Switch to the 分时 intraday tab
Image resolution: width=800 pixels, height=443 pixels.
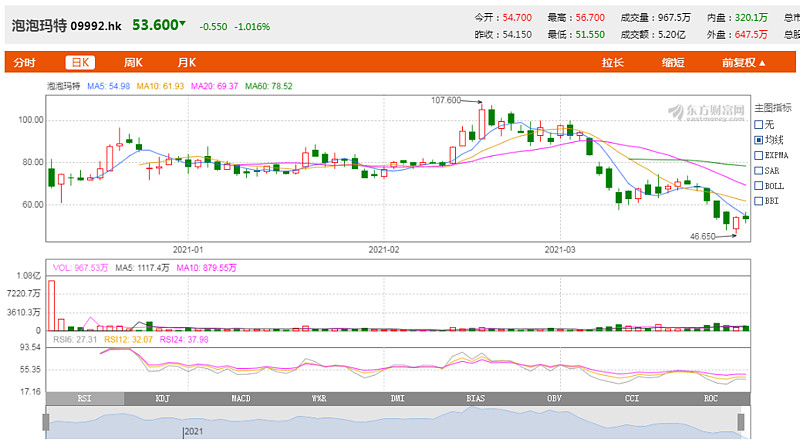(x=24, y=62)
